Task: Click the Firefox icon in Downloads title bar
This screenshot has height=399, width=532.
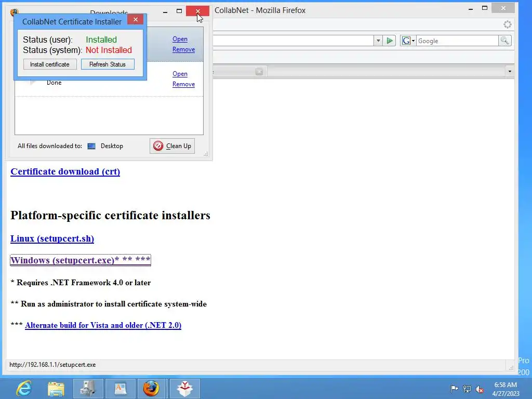Action: pos(14,12)
